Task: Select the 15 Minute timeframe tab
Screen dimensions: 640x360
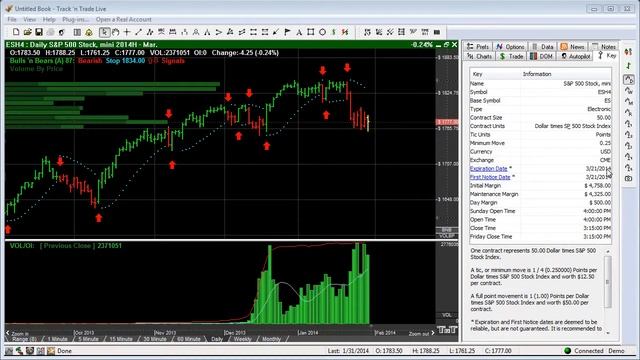Action: point(121,339)
